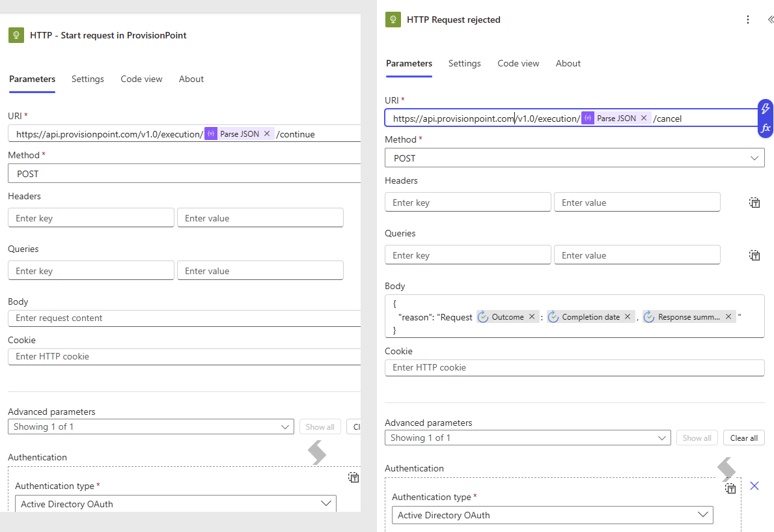Remove Parse JSON token in the /continue URI

(x=266, y=134)
